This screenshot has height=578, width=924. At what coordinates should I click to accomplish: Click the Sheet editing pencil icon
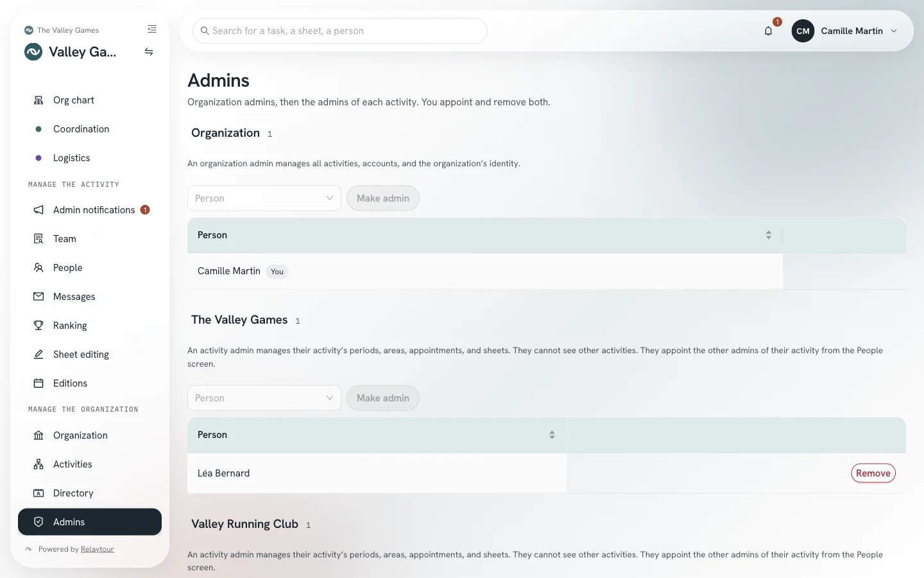pos(38,355)
